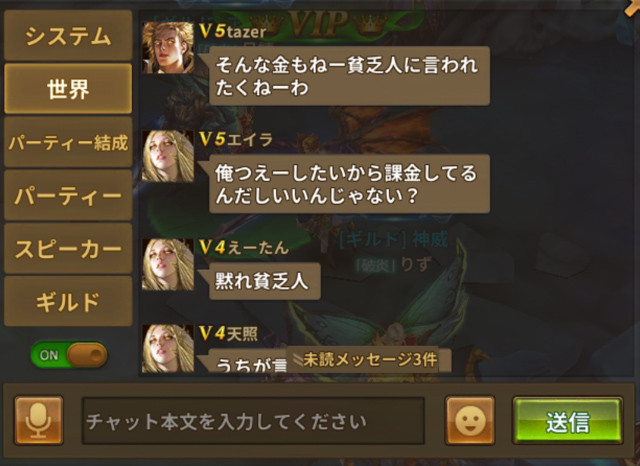Switch to the パーティー channel
This screenshot has height=466, width=640.
click(x=68, y=195)
